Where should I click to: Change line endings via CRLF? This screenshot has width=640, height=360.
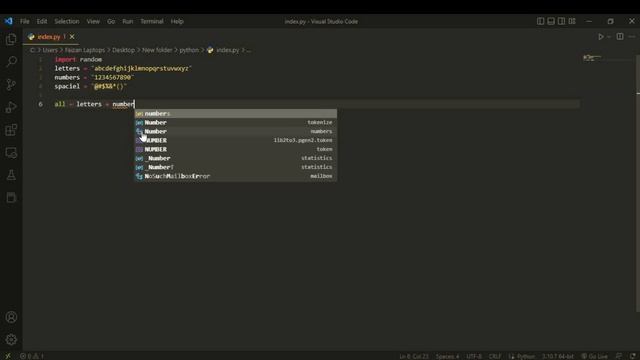(x=495, y=356)
